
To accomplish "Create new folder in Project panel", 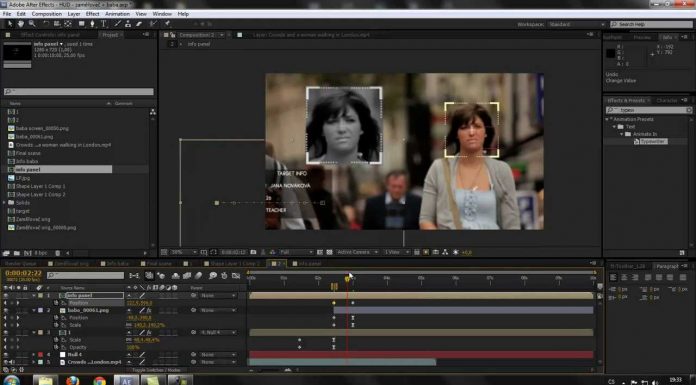I will click(x=16, y=253).
